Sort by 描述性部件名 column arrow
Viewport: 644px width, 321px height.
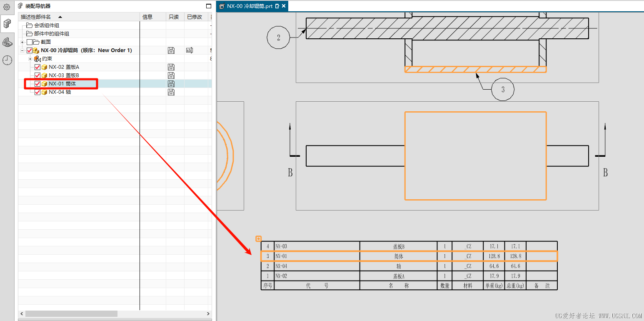coord(60,17)
